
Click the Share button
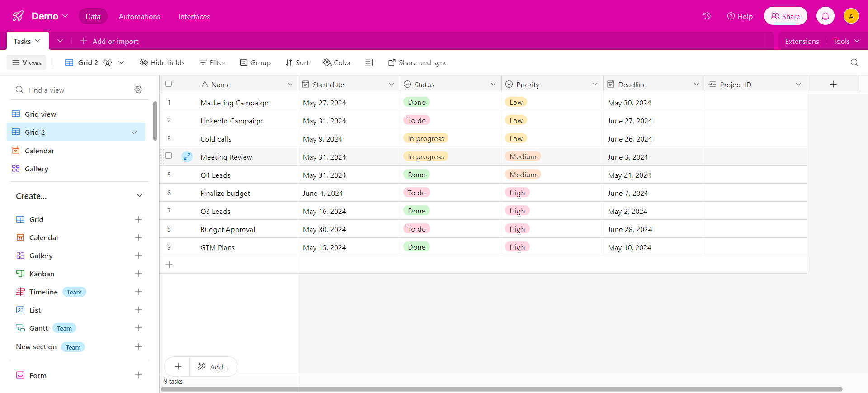786,16
